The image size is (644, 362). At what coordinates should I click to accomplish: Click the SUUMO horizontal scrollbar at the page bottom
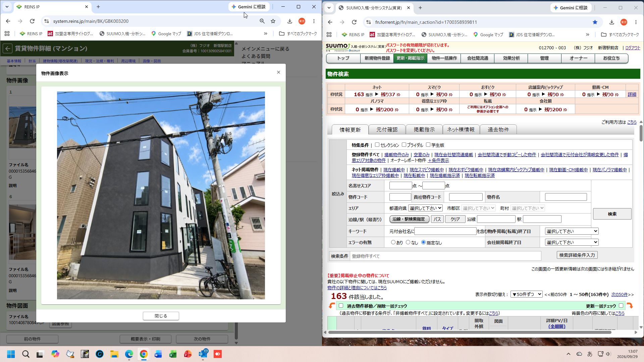470,333
